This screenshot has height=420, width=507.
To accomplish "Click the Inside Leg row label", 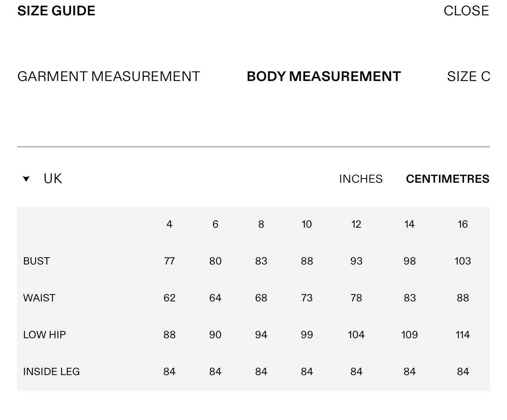I will click(51, 372).
